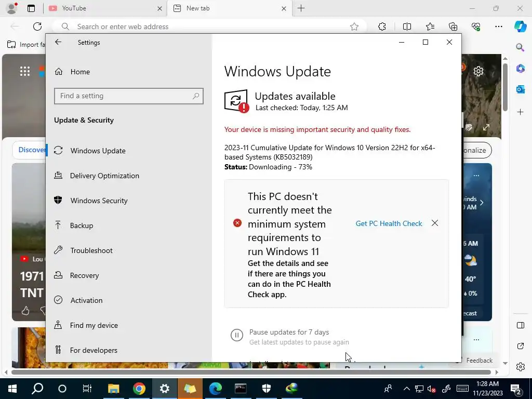Toggle Edge split screen icon
The width and height of the screenshot is (532, 399).
click(x=407, y=26)
